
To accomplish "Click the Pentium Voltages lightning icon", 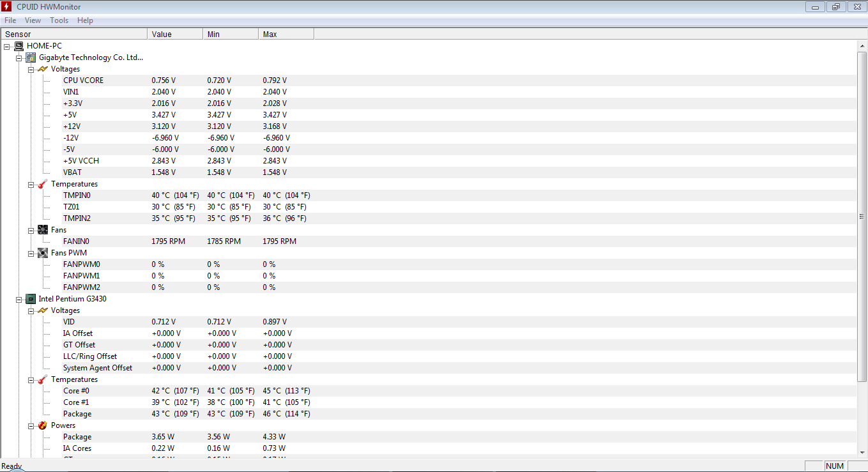I will click(x=42, y=310).
